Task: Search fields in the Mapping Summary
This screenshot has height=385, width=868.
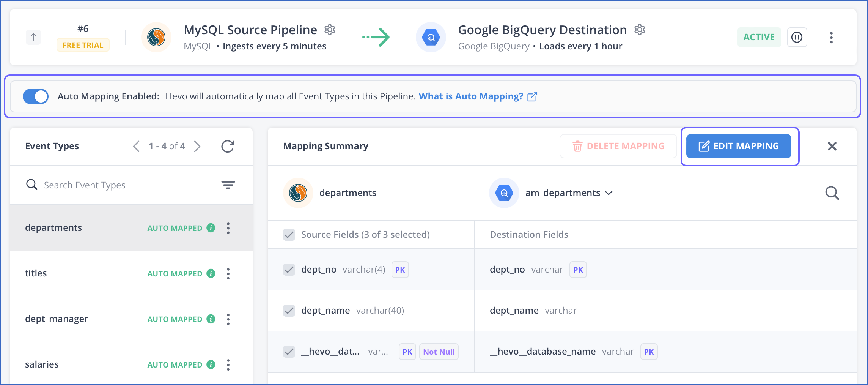Action: [x=832, y=193]
